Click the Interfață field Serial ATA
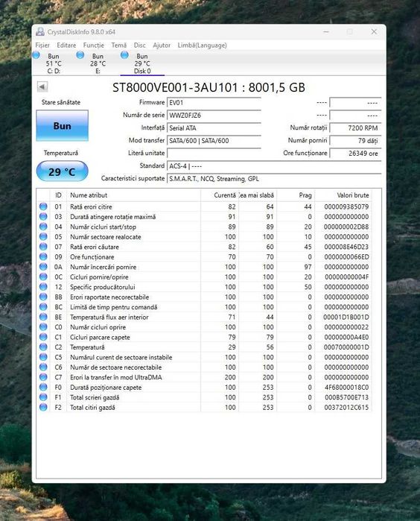Viewport: 420px width, 521px height. tap(214, 128)
